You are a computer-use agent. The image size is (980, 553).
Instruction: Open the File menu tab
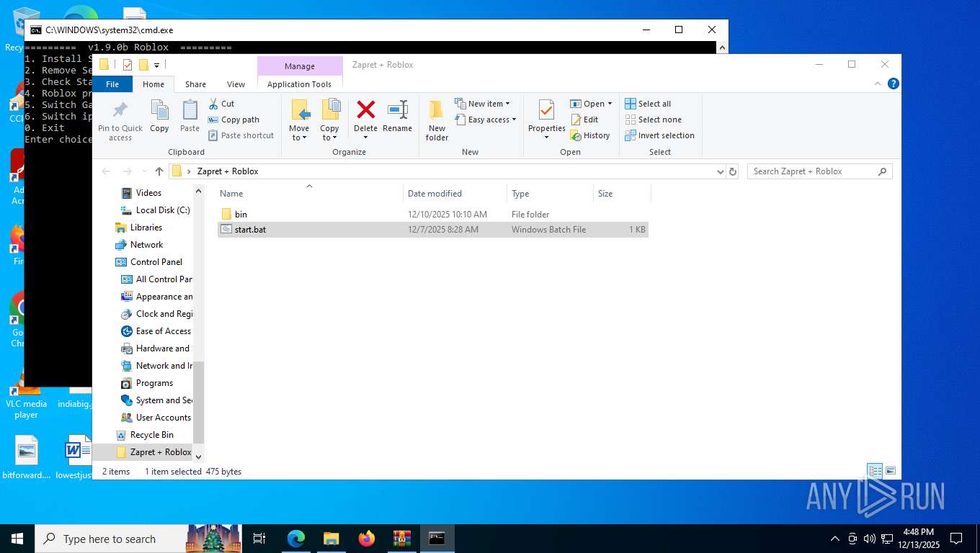click(x=112, y=84)
